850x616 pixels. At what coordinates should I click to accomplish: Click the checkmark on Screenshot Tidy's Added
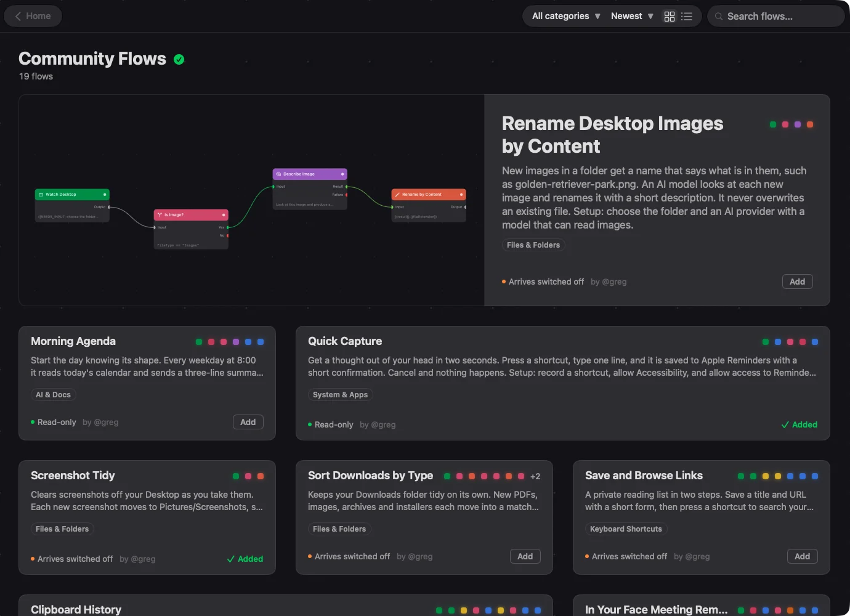click(231, 559)
